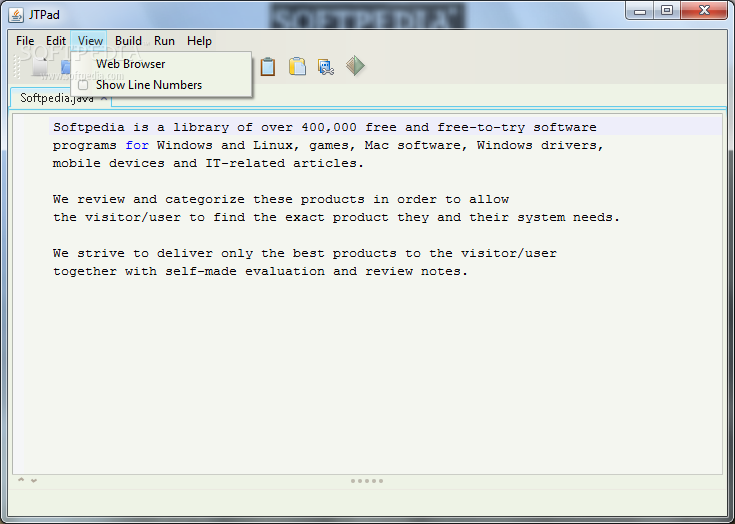Close the JTPad window

pos(704,10)
